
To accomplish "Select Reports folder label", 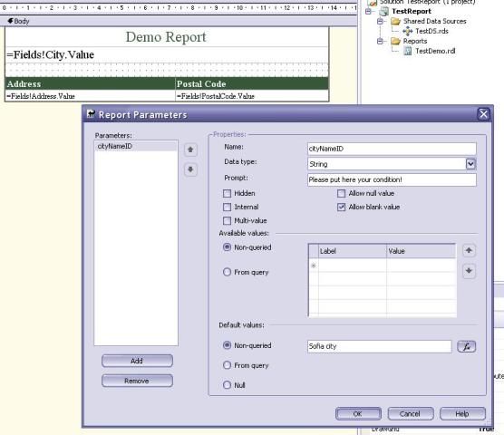I will [x=415, y=41].
